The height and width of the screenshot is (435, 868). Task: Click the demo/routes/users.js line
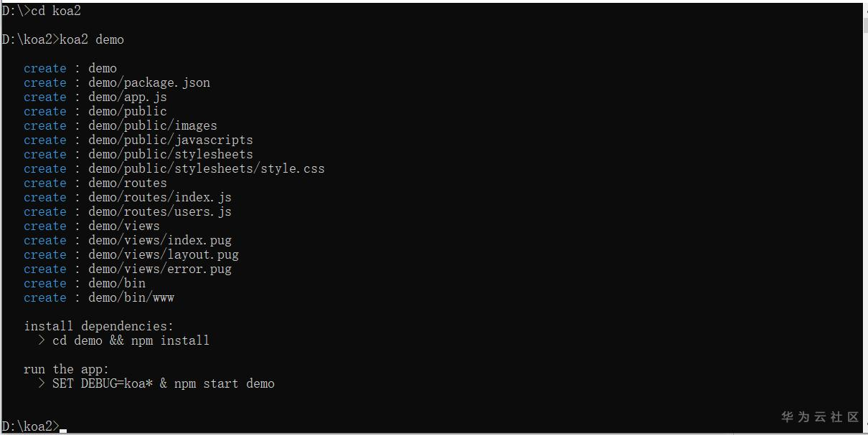coord(159,211)
